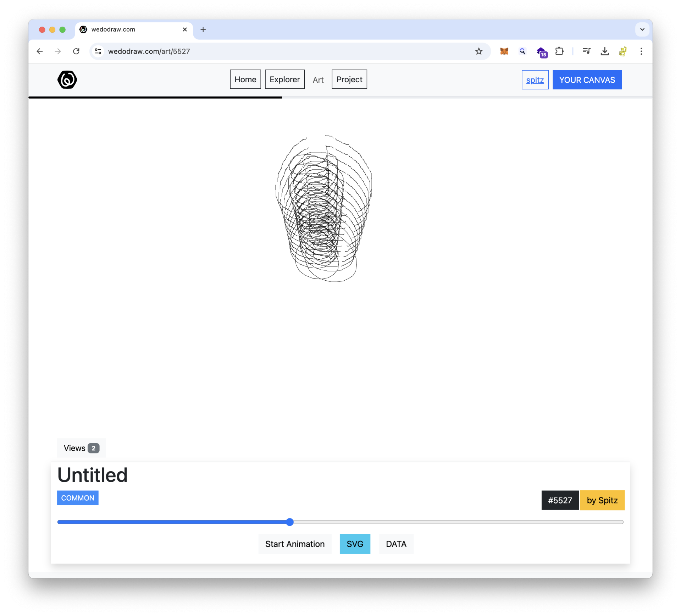
Task: Click the magnifier extension icon
Action: click(522, 51)
